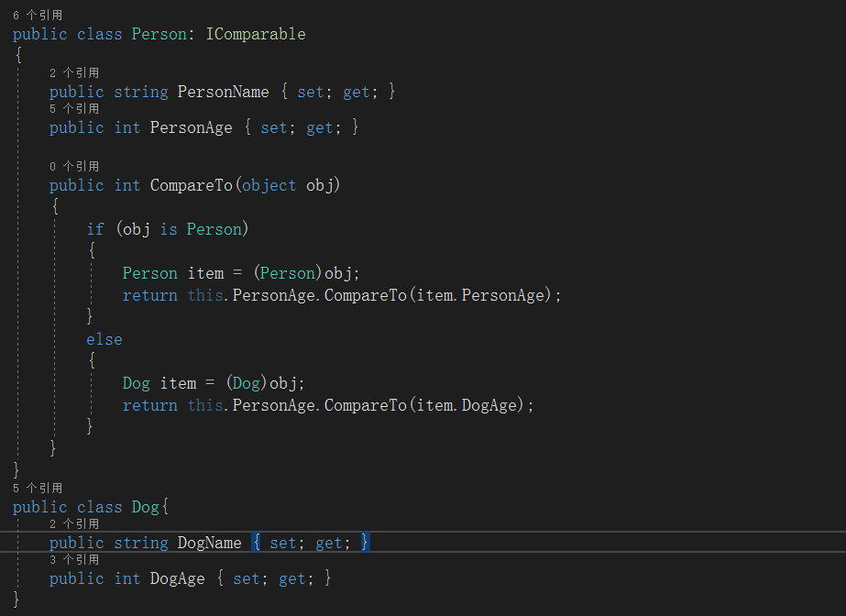Open the '6 个引用' CodeLens above class Person
The image size is (846, 616).
(x=38, y=15)
